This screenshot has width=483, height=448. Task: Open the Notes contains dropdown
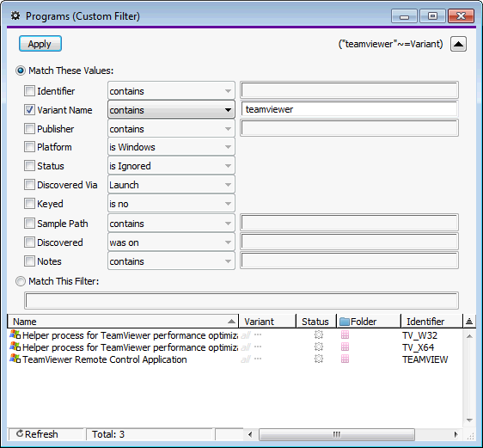click(171, 261)
